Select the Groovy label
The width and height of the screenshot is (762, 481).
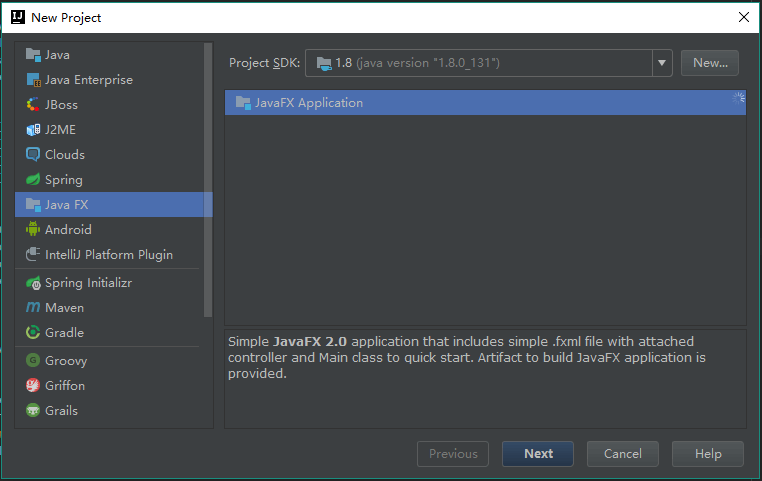66,361
